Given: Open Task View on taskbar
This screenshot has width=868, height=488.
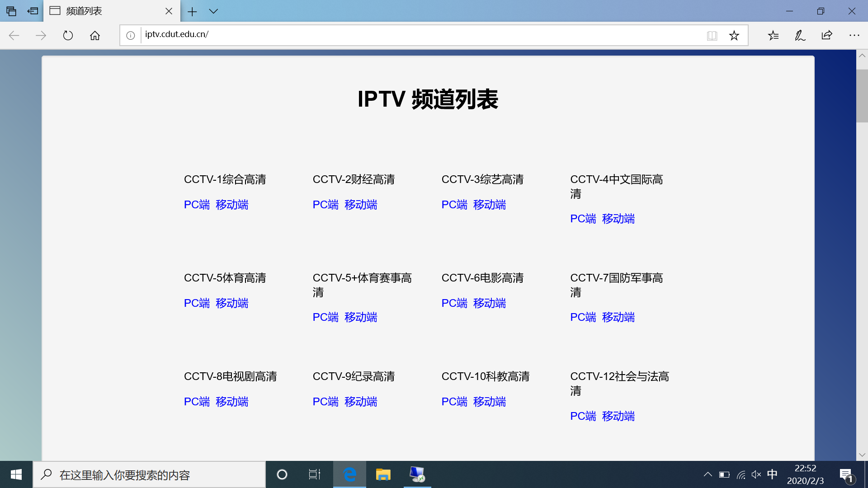Looking at the screenshot, I should (x=314, y=474).
